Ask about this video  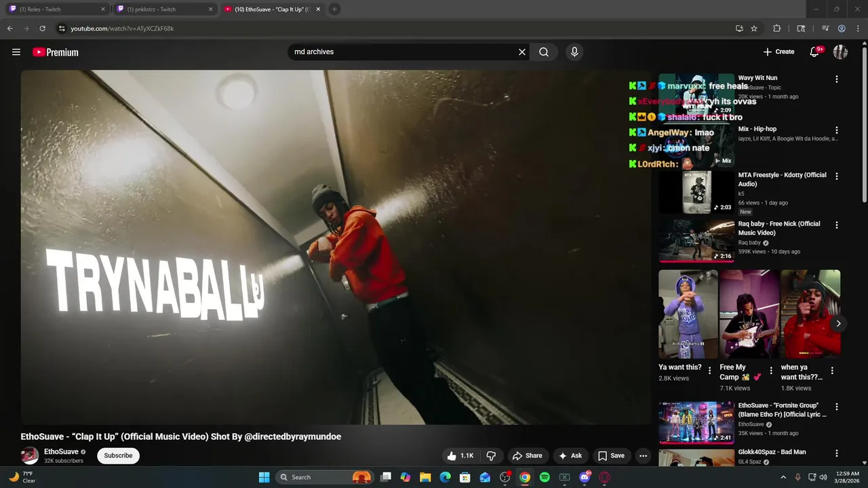coord(570,456)
